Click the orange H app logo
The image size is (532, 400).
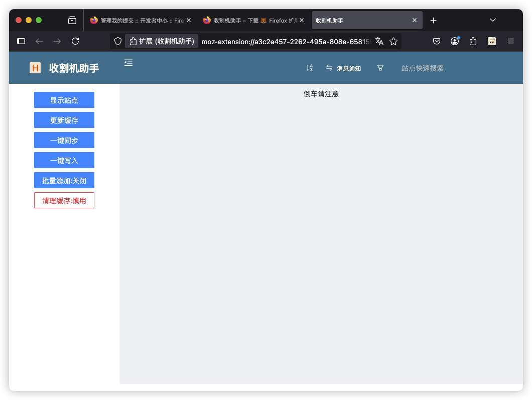tap(35, 68)
